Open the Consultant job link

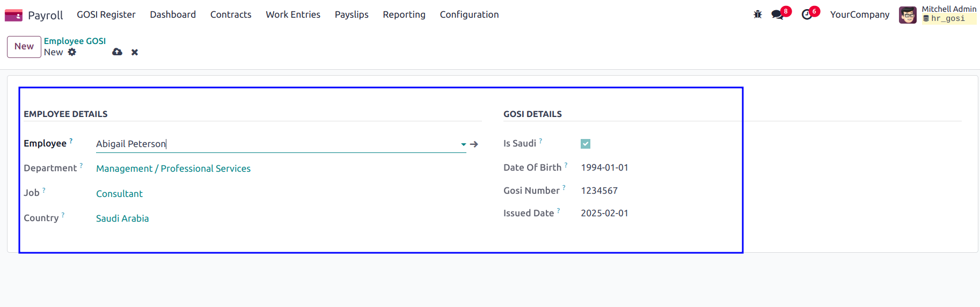tap(119, 194)
